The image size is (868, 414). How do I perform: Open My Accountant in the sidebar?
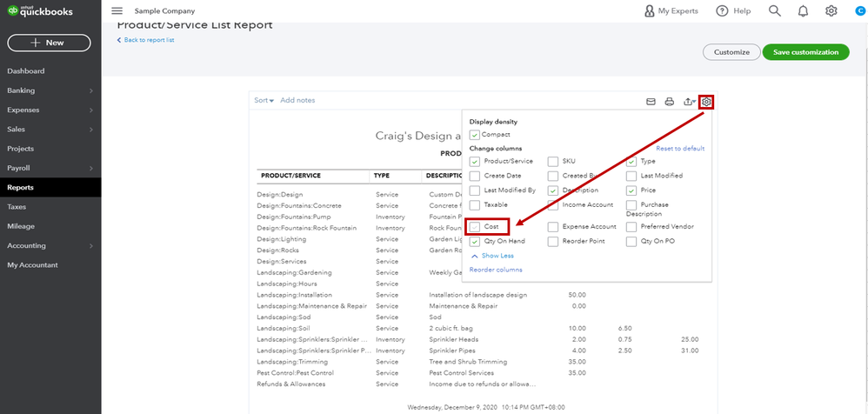pyautogui.click(x=50, y=264)
